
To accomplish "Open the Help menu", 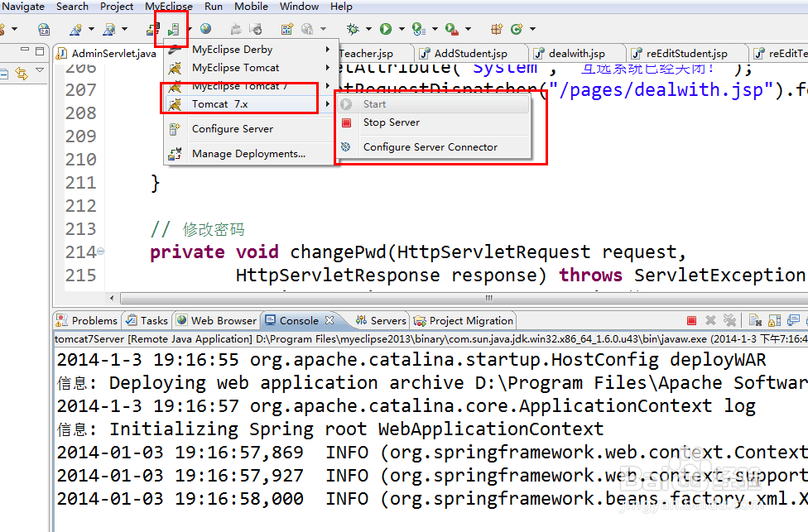I will 341,7.
